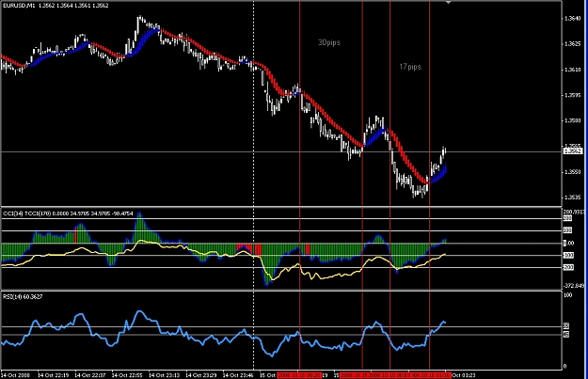Click the -372.849 CCI scale minimum

click(x=574, y=286)
